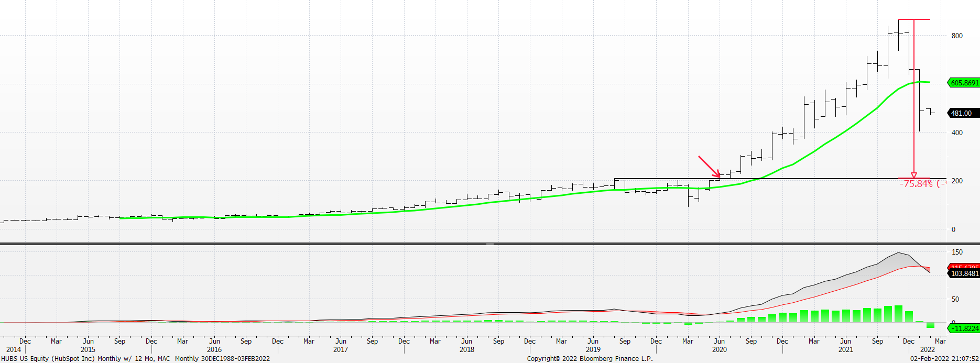Click the 50 label on MACD axis
The width and height of the screenshot is (980, 363).
coord(955,299)
